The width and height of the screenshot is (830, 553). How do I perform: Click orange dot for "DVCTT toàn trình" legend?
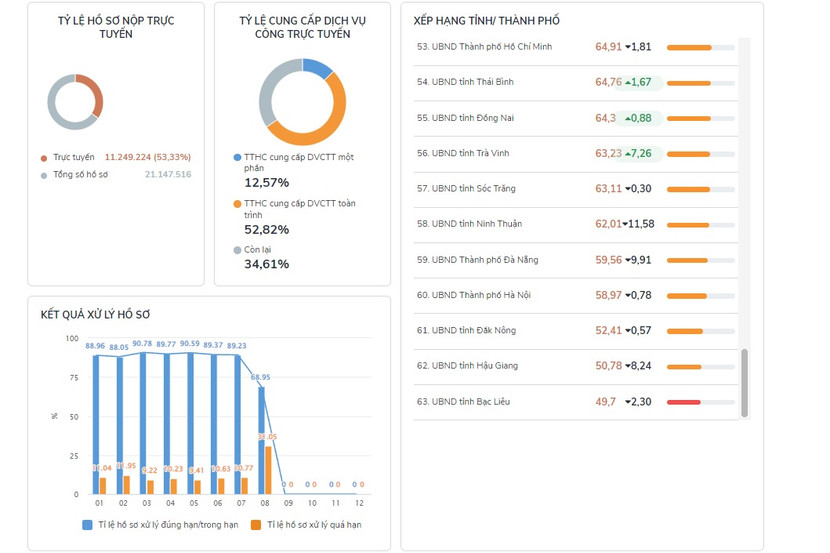coord(237,204)
